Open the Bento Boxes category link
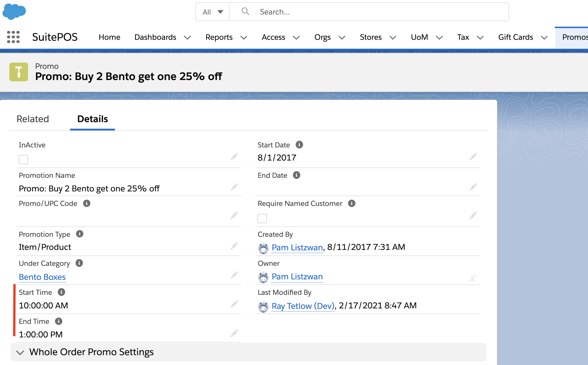Viewport: 588px width, 365px height. (42, 277)
